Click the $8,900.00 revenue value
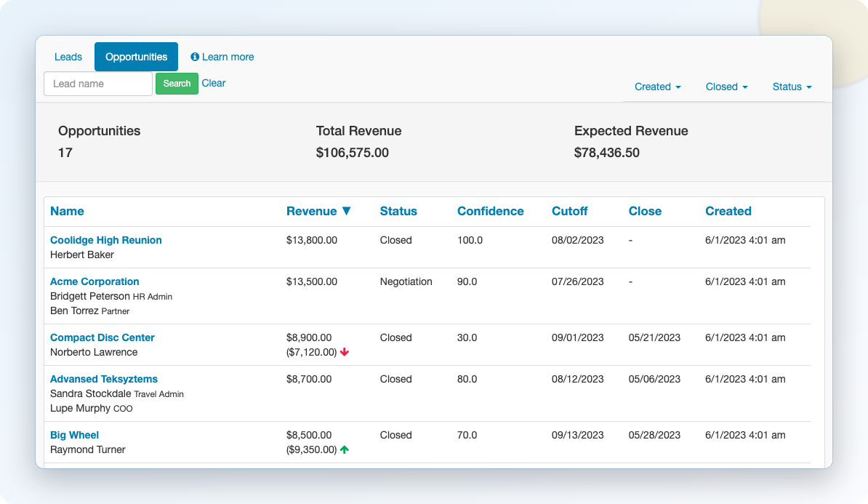Viewport: 868px width, 504px height. [309, 337]
